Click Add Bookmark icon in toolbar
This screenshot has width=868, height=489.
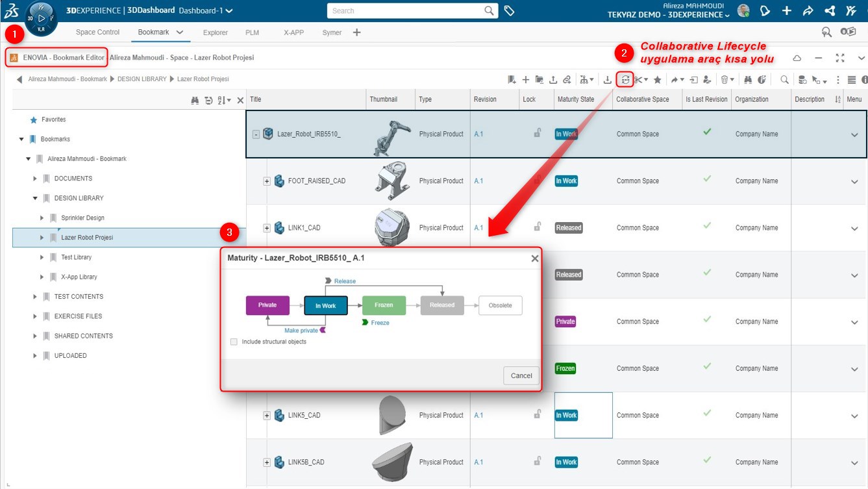coord(512,79)
